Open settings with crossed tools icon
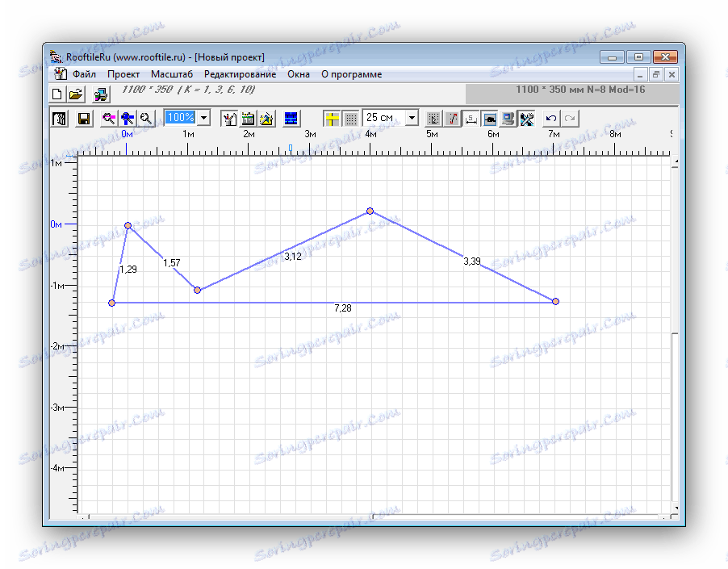 point(527,119)
